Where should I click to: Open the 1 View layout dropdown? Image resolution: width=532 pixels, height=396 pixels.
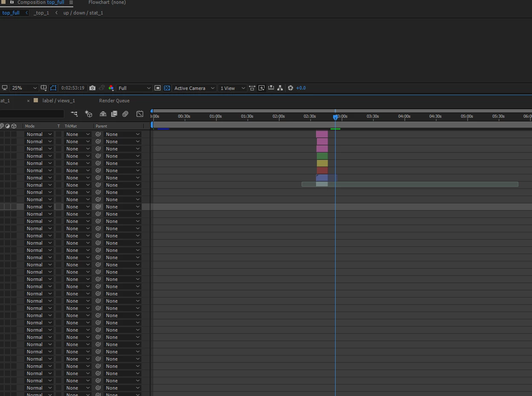(232, 88)
